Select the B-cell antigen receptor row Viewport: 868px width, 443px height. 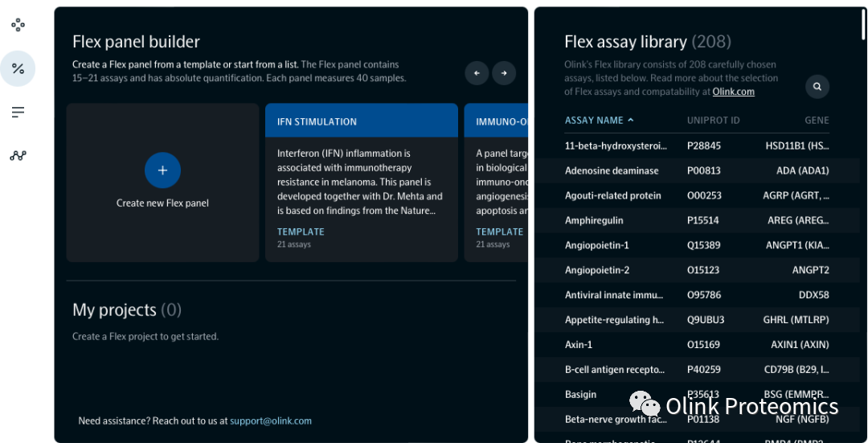(697, 370)
